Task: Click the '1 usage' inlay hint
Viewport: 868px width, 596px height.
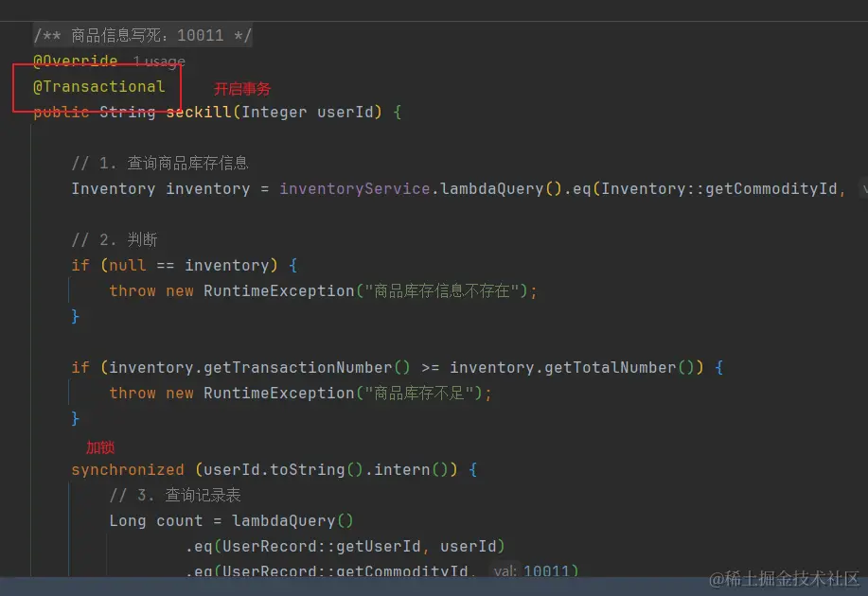Action: pyautogui.click(x=159, y=61)
